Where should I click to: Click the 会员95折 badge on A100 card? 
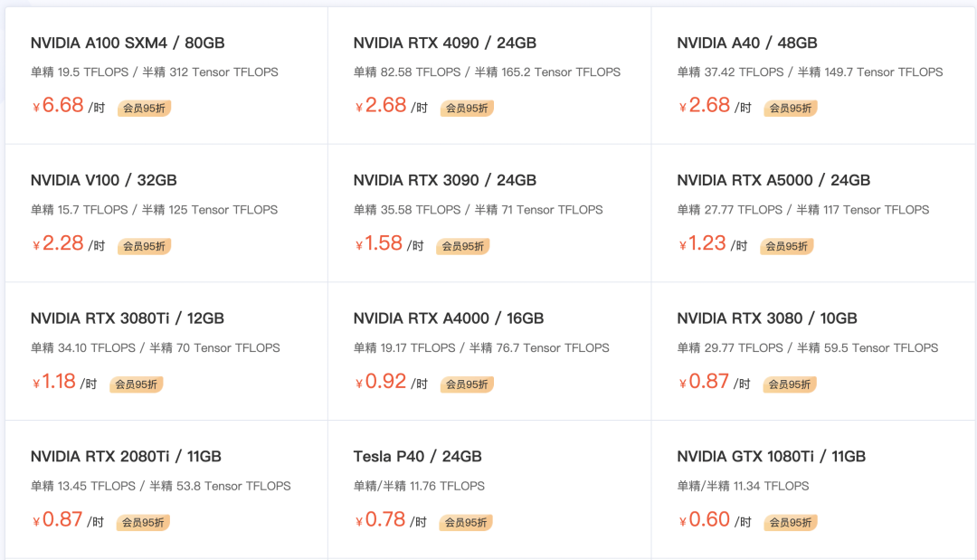click(144, 109)
